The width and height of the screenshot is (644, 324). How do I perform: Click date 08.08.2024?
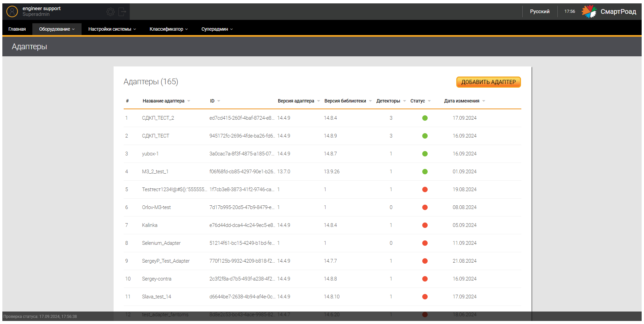464,207
